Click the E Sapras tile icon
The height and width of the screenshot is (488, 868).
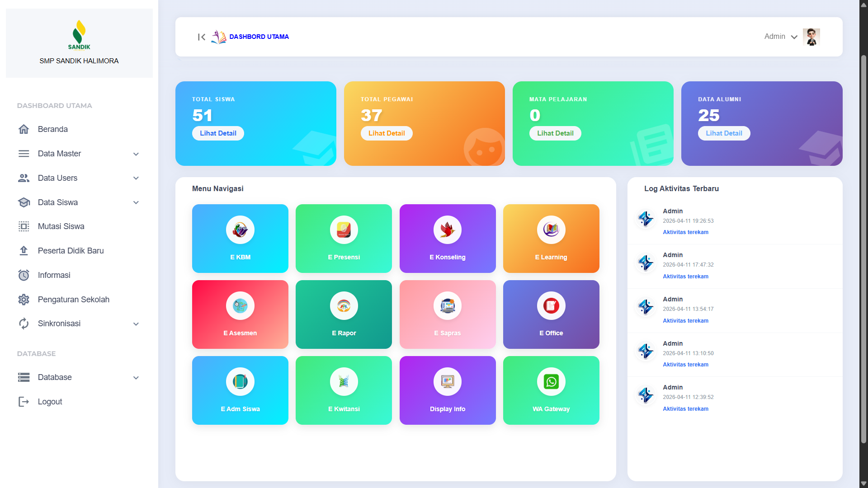pyautogui.click(x=447, y=305)
